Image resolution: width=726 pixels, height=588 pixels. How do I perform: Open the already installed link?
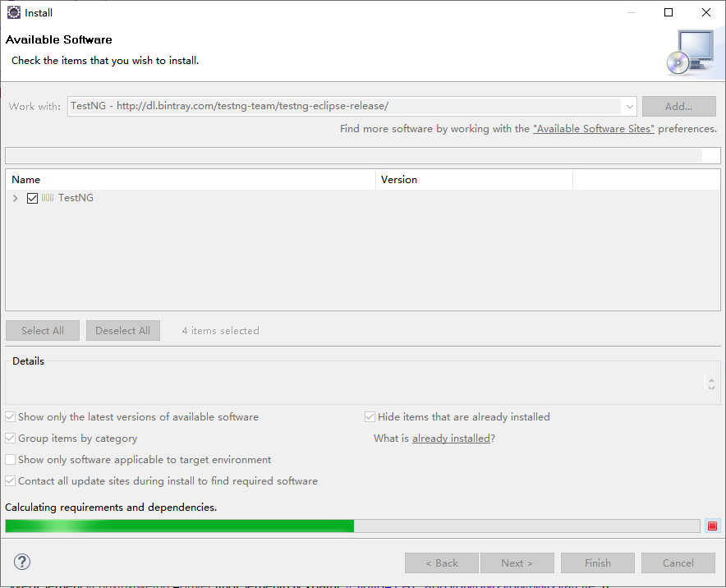451,438
